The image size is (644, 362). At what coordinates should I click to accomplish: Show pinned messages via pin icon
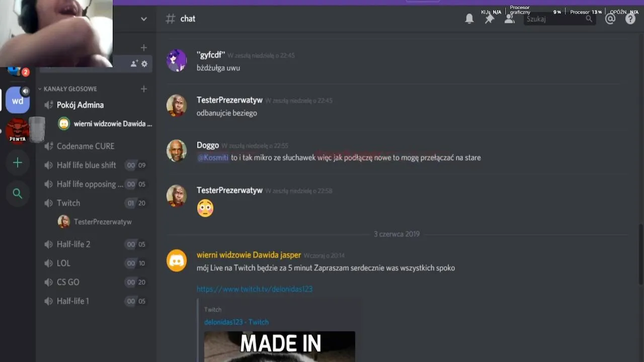point(489,19)
